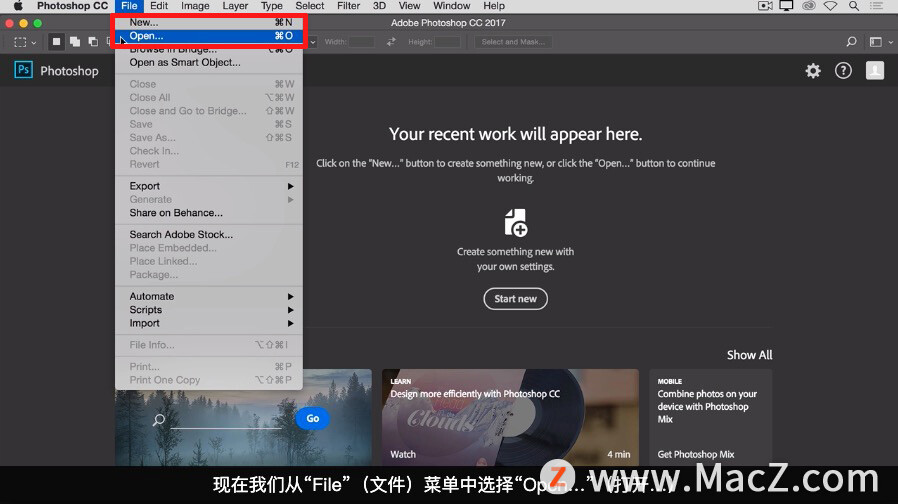Image resolution: width=898 pixels, height=504 pixels.
Task: Open the help question mark icon
Action: pyautogui.click(x=843, y=71)
